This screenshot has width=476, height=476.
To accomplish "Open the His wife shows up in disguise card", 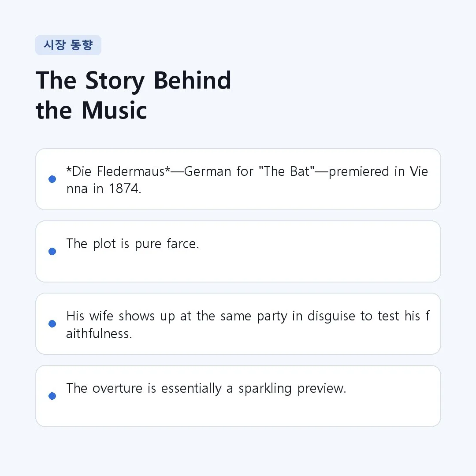I will [x=238, y=324].
